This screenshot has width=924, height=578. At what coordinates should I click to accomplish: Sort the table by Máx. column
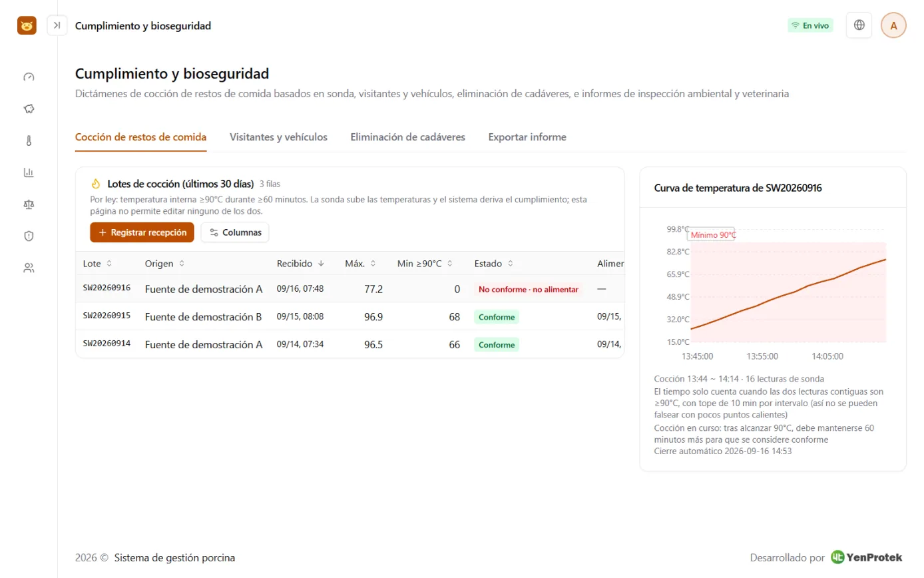pos(361,264)
